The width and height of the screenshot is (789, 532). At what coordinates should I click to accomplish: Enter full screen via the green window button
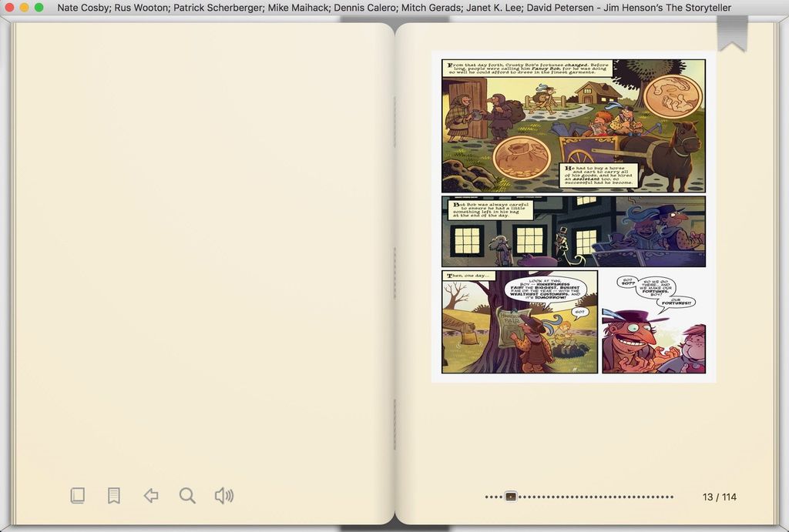(x=39, y=7)
